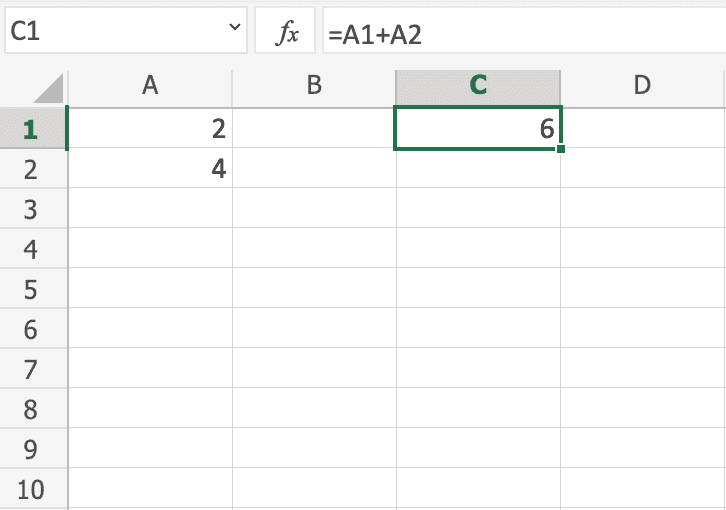726x510 pixels.
Task: Click the select-all corner triangle
Action: [49, 88]
